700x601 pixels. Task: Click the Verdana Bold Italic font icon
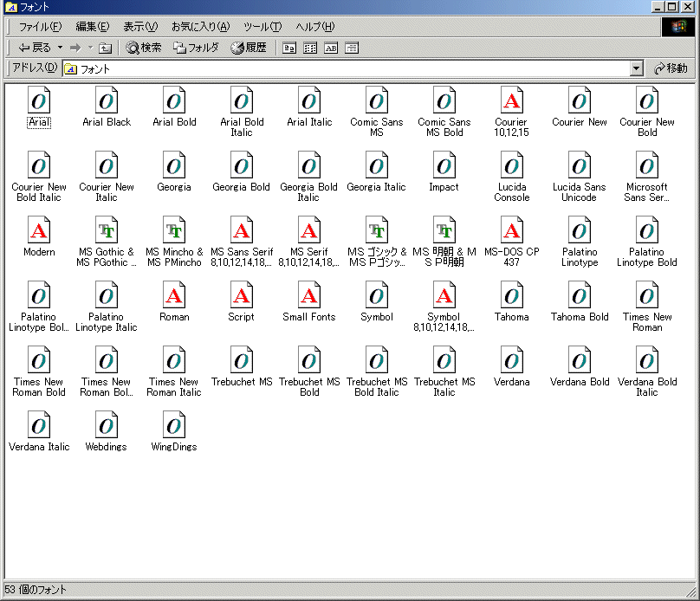click(x=646, y=359)
